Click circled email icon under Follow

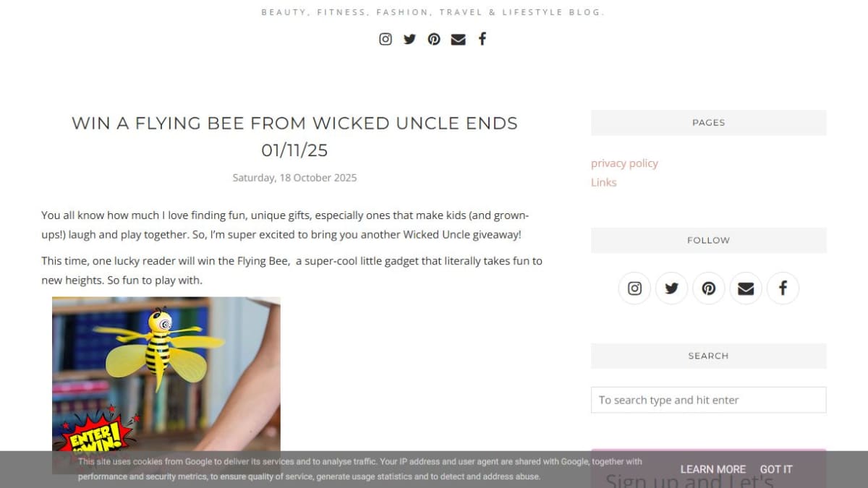[x=746, y=288]
